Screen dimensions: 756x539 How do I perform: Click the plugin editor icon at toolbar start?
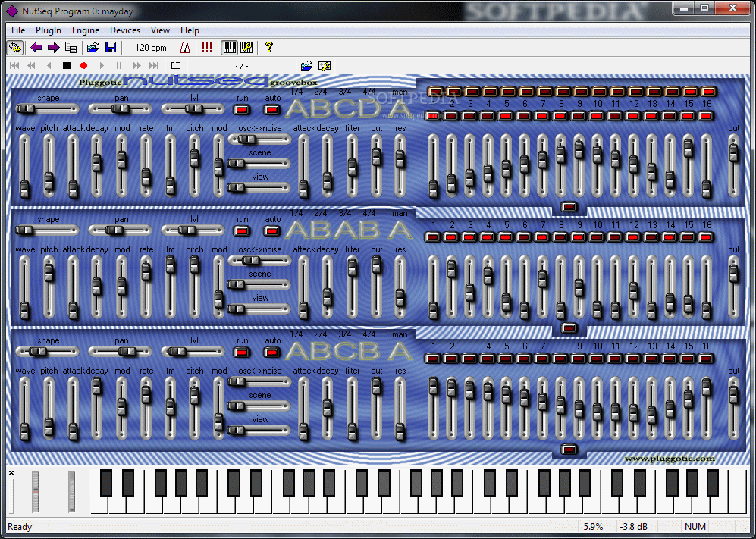pyautogui.click(x=15, y=47)
